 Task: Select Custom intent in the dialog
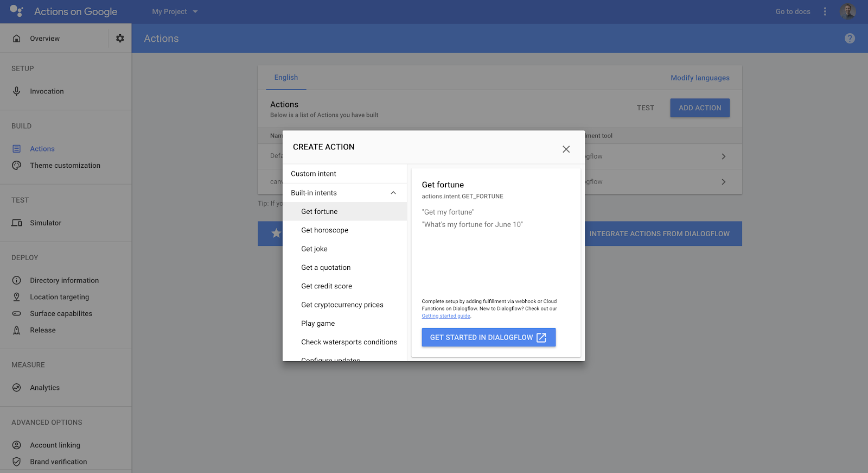click(314, 174)
